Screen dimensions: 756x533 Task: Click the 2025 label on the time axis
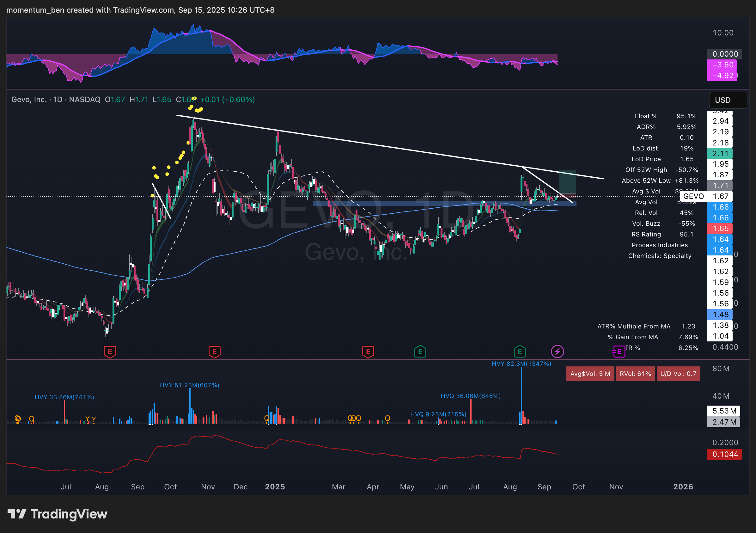pyautogui.click(x=275, y=487)
